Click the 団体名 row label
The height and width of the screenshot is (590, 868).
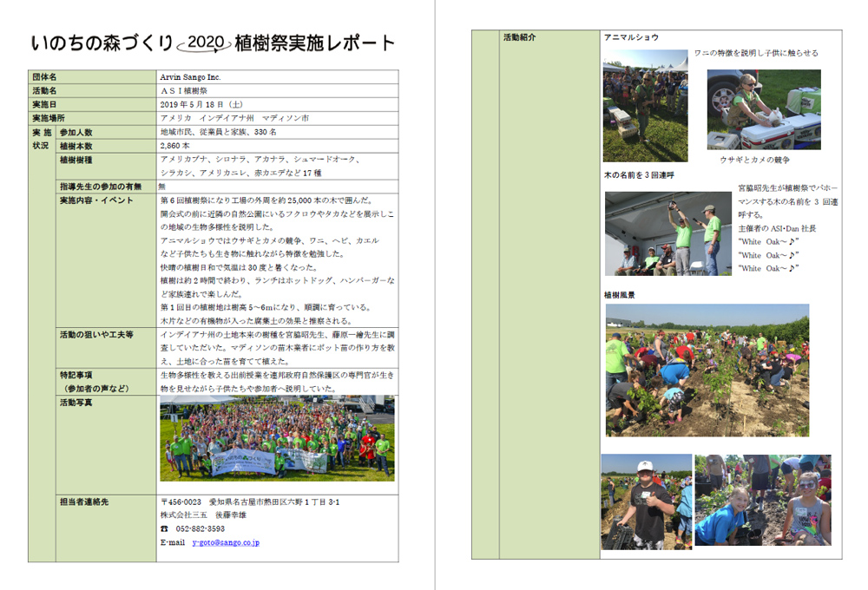(x=45, y=77)
